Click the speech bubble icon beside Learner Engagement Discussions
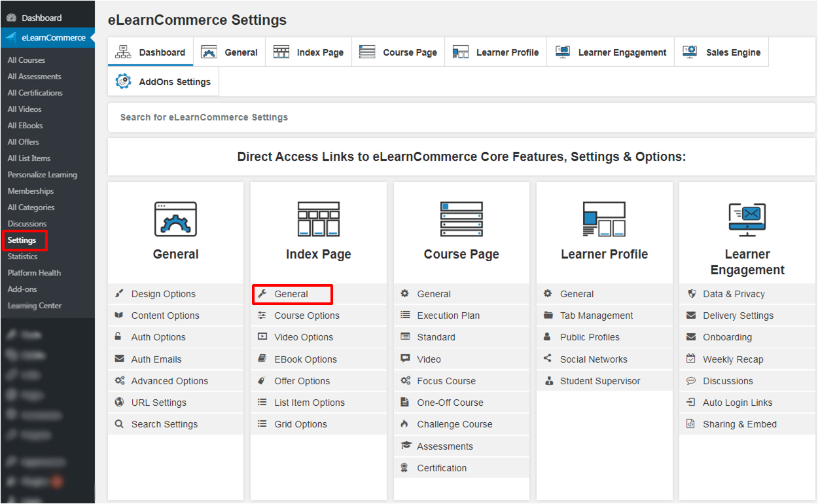818x504 pixels. click(691, 381)
